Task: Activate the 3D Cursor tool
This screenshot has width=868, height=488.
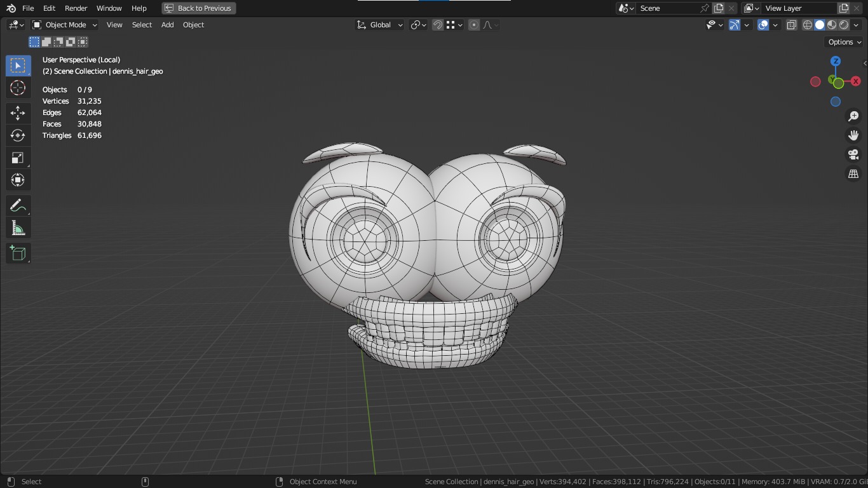Action: [x=18, y=88]
